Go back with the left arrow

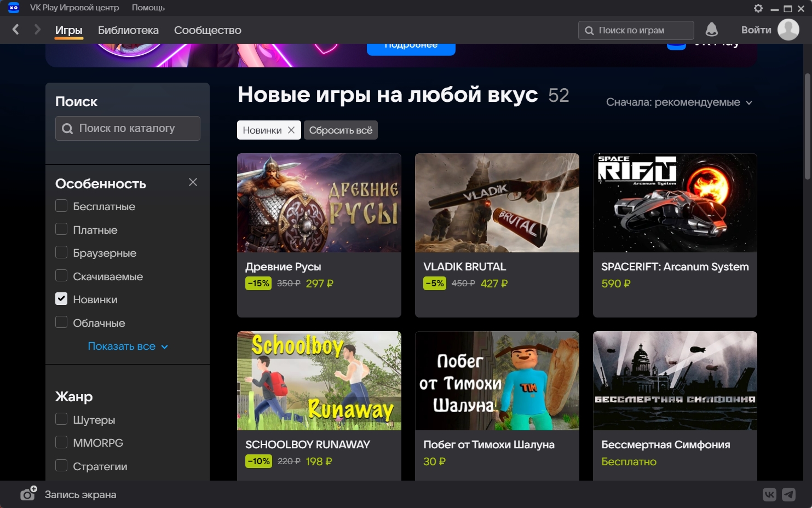pyautogui.click(x=16, y=30)
